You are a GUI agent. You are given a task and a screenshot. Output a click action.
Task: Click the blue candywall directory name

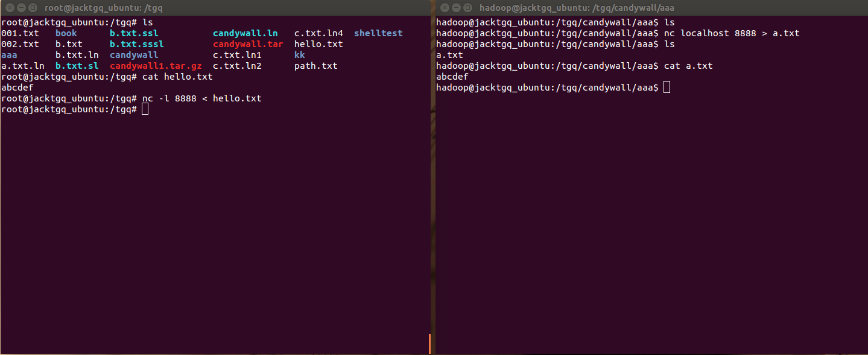click(x=134, y=55)
